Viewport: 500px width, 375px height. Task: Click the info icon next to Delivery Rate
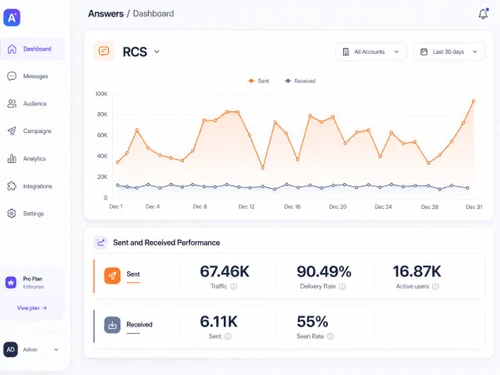point(342,286)
